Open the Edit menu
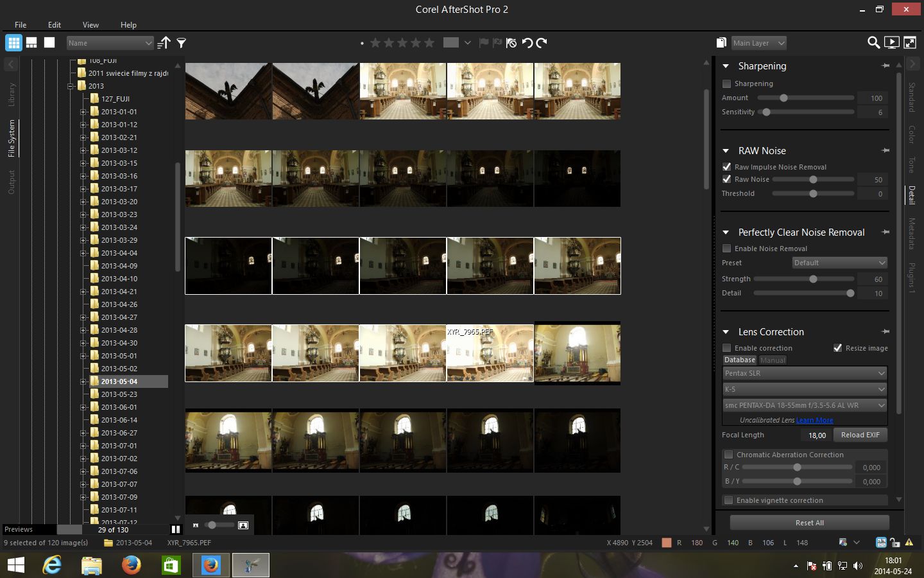 coord(55,24)
